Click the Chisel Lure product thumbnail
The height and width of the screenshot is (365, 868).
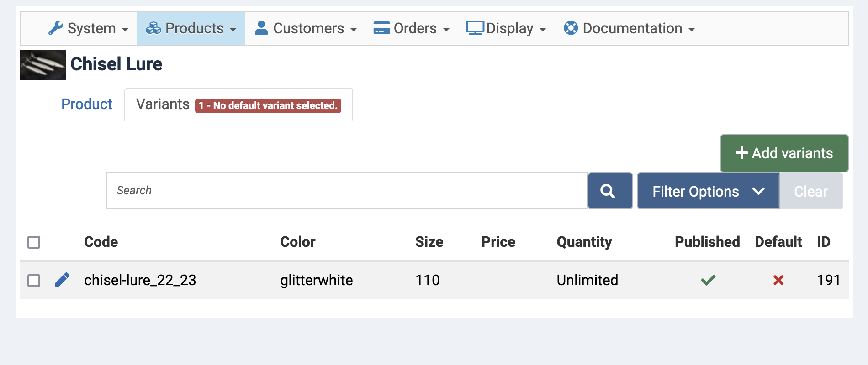click(43, 65)
